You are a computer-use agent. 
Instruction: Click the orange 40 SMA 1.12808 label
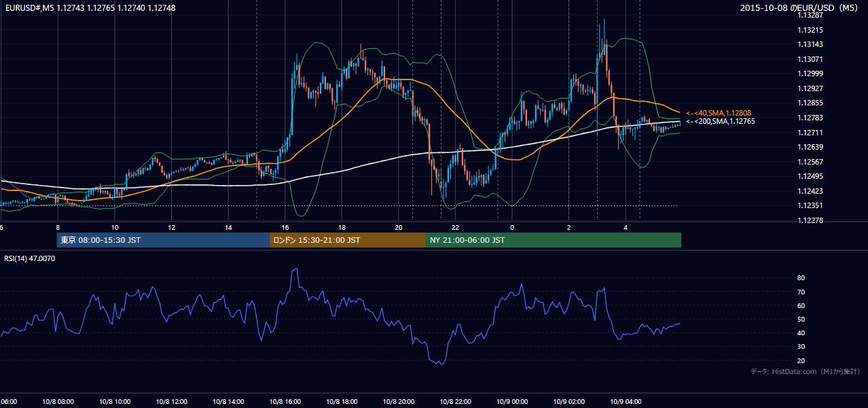tap(719, 113)
